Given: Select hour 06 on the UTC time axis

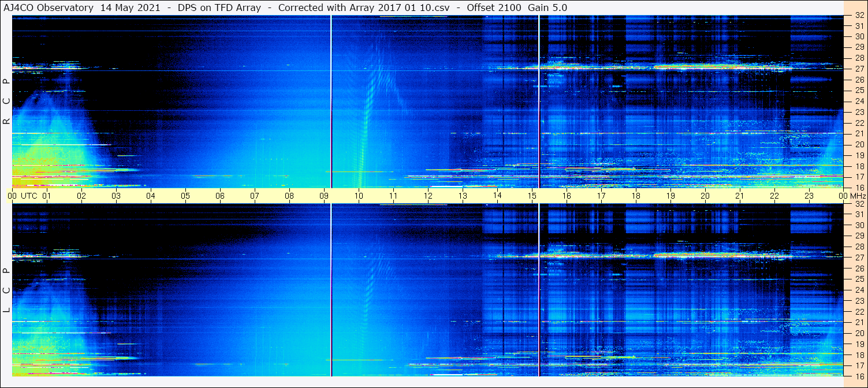Looking at the screenshot, I should [x=220, y=196].
